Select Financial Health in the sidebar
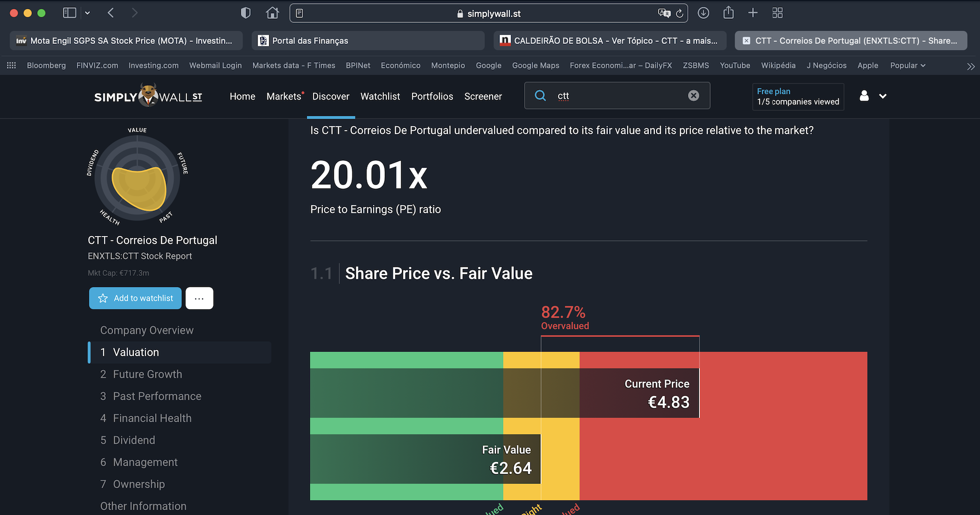Viewport: 980px width, 515px height. tap(152, 418)
